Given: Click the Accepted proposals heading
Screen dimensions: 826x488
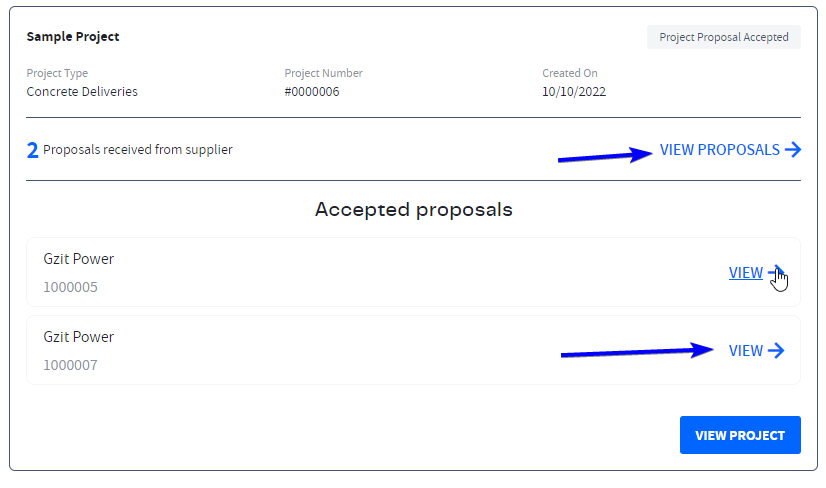Looking at the screenshot, I should [x=413, y=210].
